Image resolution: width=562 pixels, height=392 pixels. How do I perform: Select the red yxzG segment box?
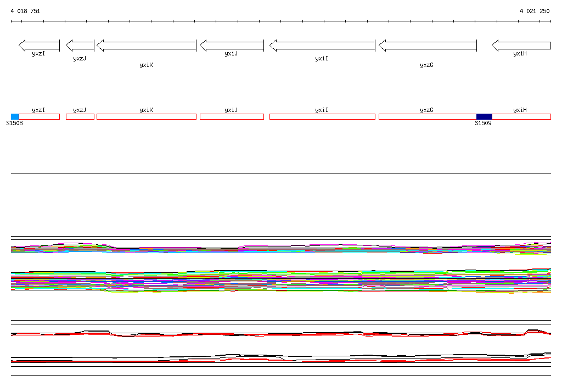pos(428,116)
